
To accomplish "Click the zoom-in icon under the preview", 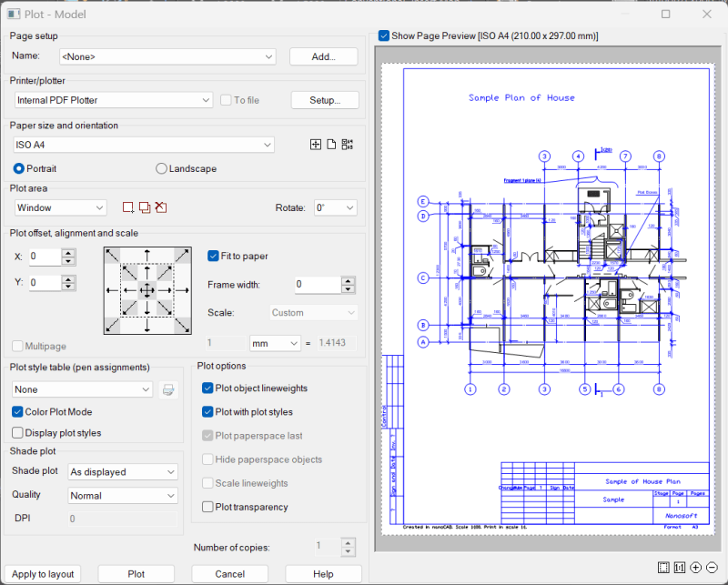I will tap(696, 567).
